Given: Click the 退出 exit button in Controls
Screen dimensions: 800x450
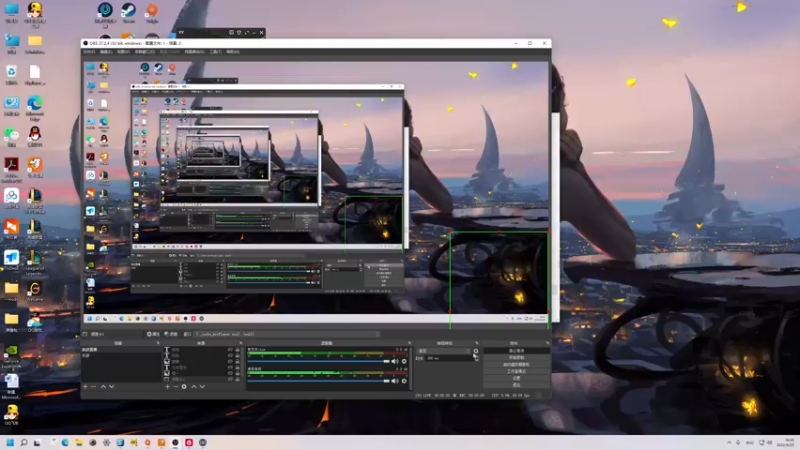Looking at the screenshot, I should pyautogui.click(x=516, y=385).
